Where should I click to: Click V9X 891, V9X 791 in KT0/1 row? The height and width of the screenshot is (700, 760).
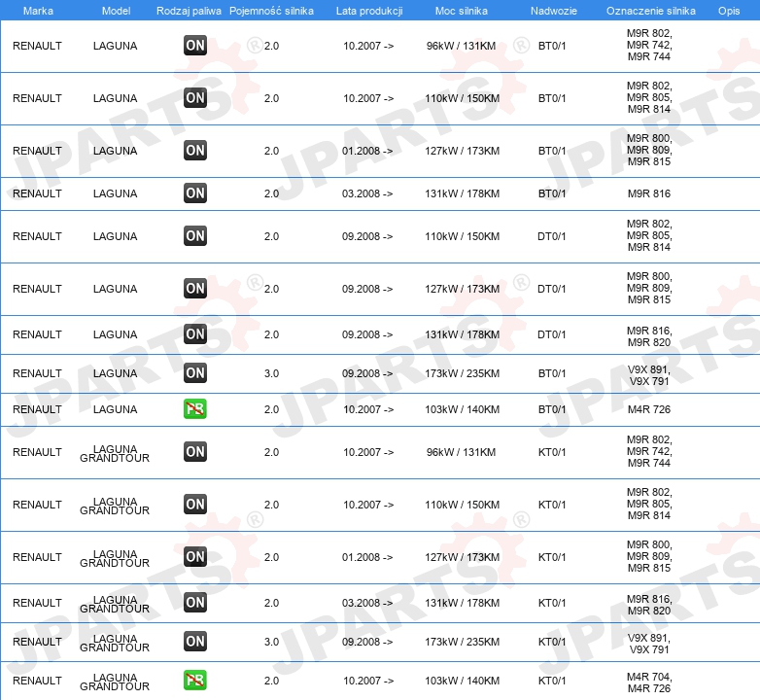649,644
